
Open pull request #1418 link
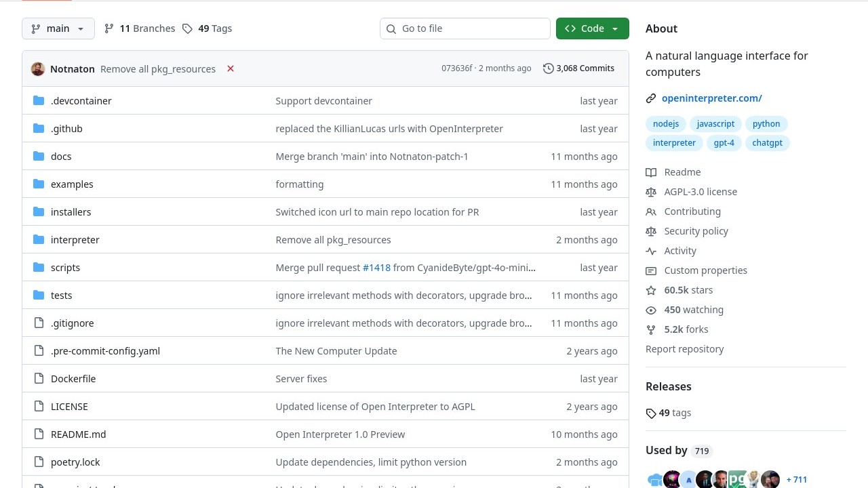pos(376,268)
